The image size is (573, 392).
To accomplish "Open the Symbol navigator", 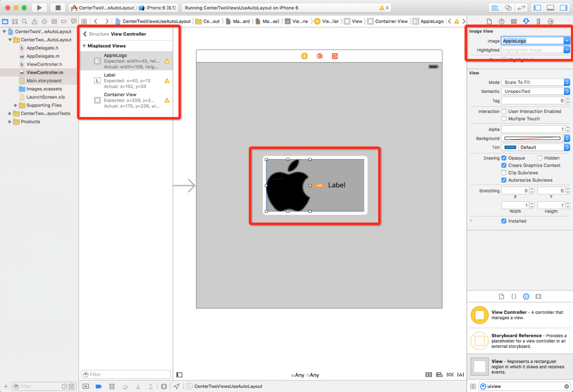I will pos(15,21).
